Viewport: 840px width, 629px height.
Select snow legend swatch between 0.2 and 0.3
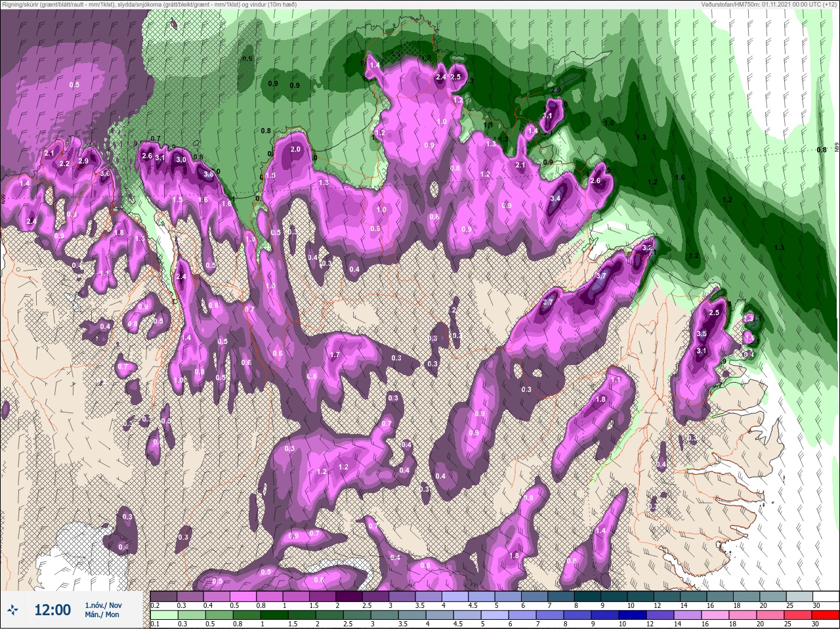pyautogui.click(x=164, y=596)
